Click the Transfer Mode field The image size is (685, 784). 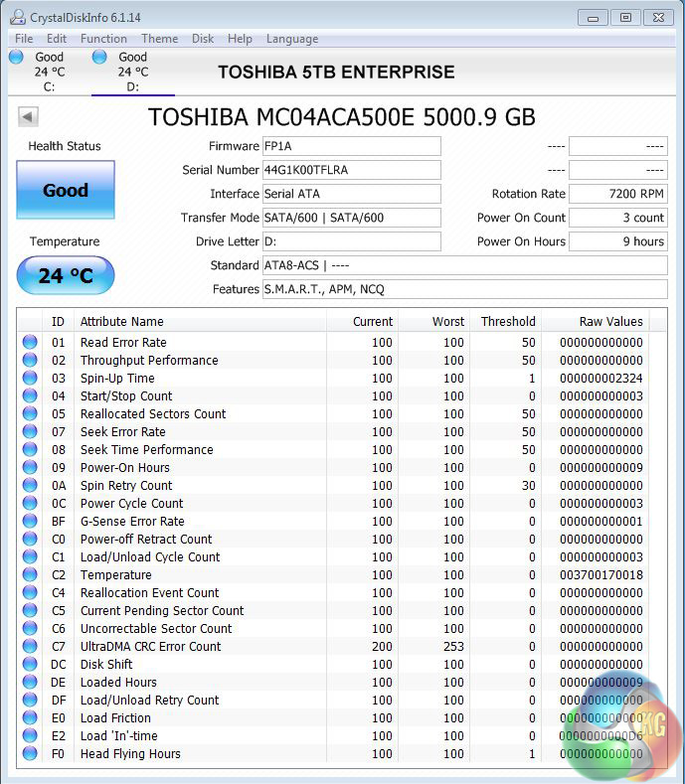point(352,218)
